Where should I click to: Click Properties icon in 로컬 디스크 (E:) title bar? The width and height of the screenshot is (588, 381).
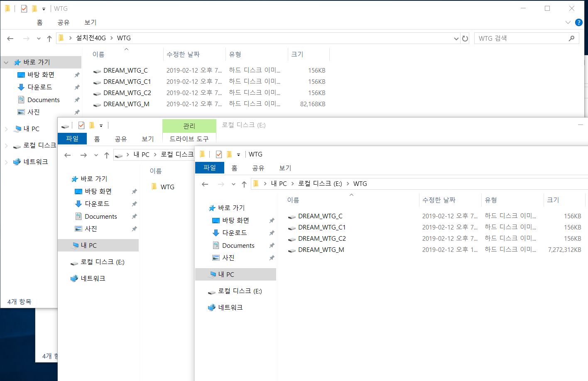click(81, 125)
